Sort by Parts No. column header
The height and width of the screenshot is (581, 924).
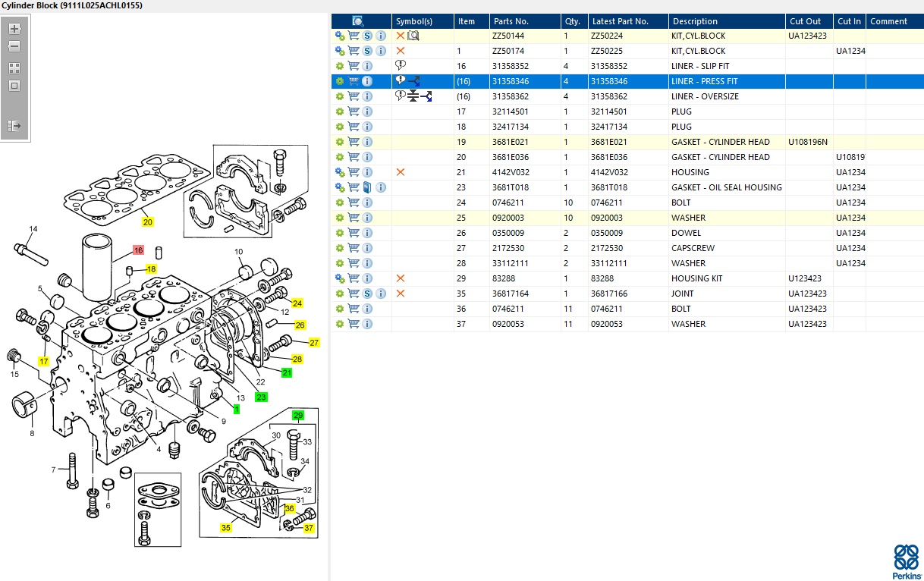pyautogui.click(x=524, y=21)
